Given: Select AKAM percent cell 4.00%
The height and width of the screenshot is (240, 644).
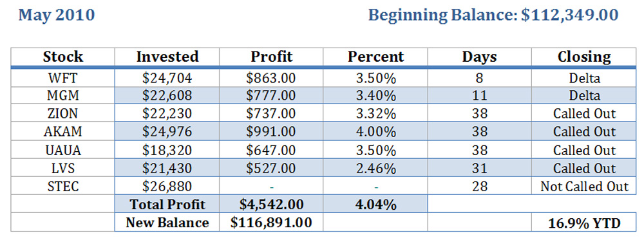Looking at the screenshot, I should (x=375, y=132).
